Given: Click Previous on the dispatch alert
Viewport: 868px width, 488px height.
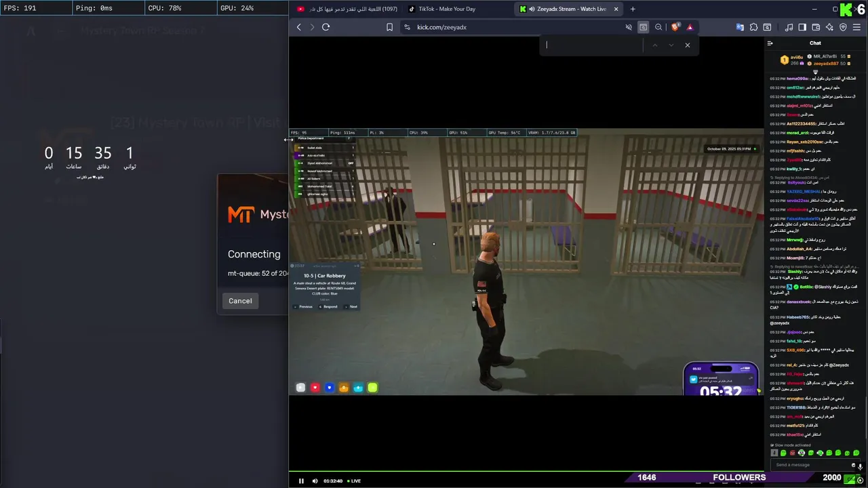Looking at the screenshot, I should click(x=304, y=306).
